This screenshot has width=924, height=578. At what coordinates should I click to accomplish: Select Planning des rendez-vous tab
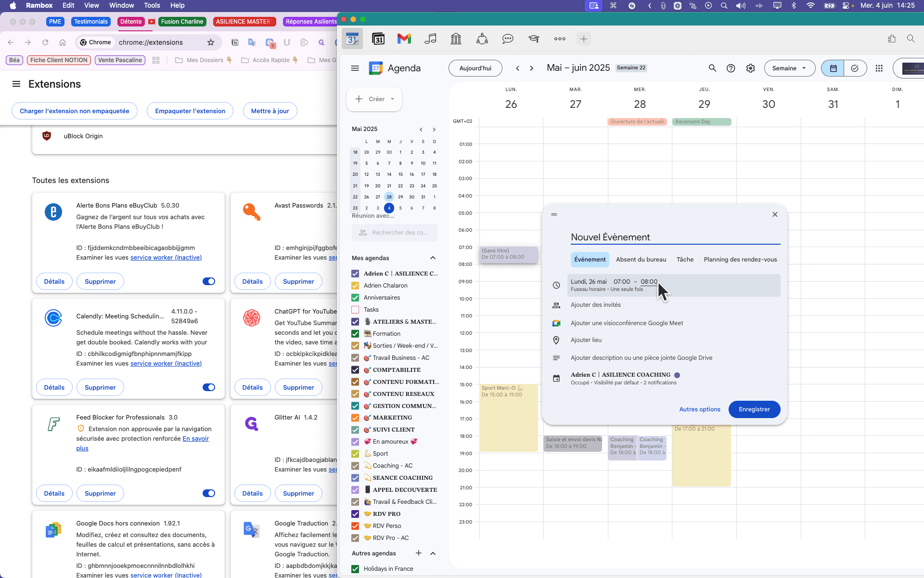(x=740, y=260)
